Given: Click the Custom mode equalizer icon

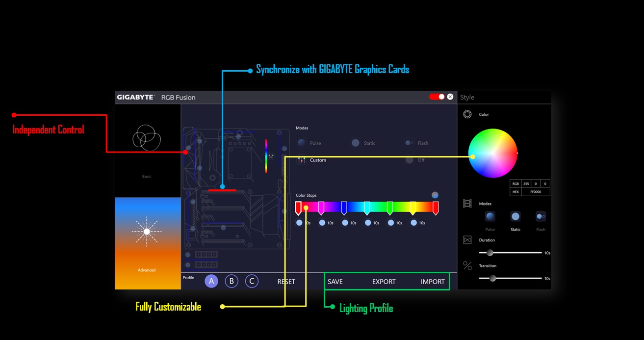Looking at the screenshot, I should [x=301, y=160].
